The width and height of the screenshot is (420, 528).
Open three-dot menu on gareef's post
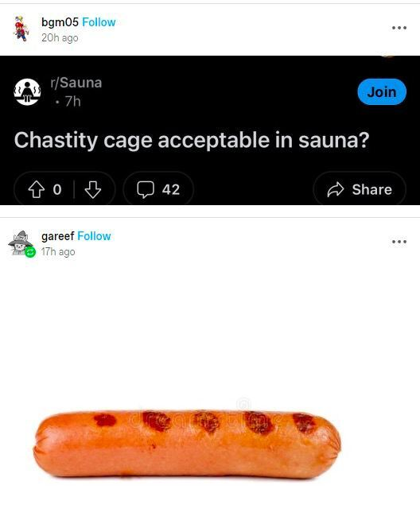coord(399,242)
